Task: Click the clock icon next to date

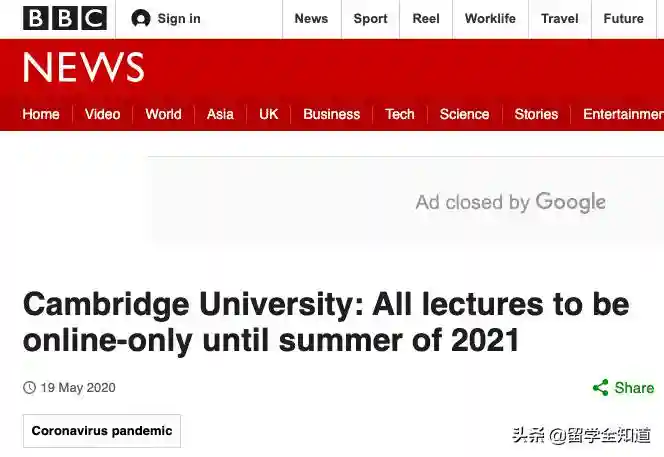Action: 29,388
